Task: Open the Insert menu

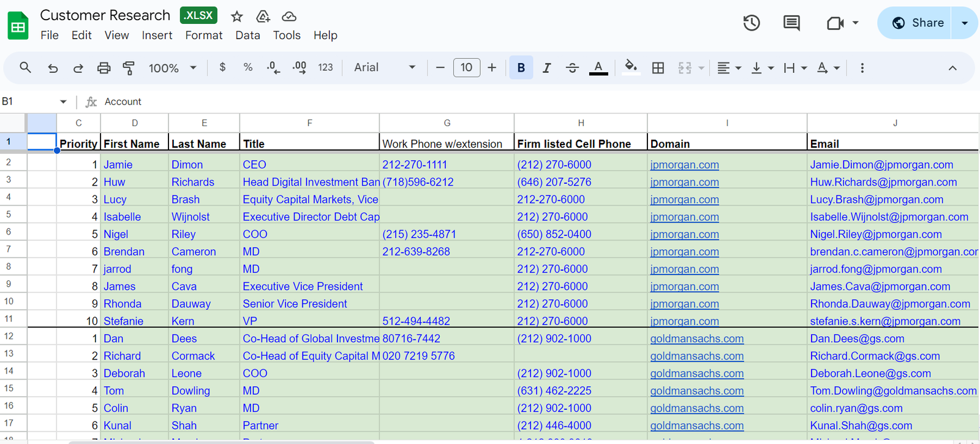Action: tap(157, 36)
